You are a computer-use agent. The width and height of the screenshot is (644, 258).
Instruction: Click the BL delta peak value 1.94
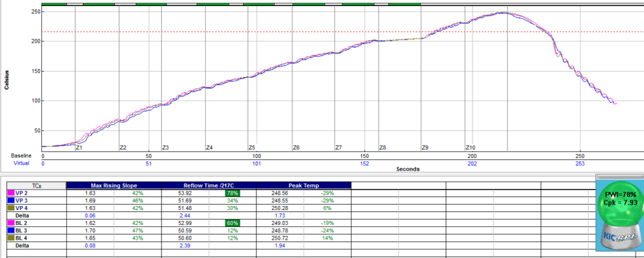280,245
